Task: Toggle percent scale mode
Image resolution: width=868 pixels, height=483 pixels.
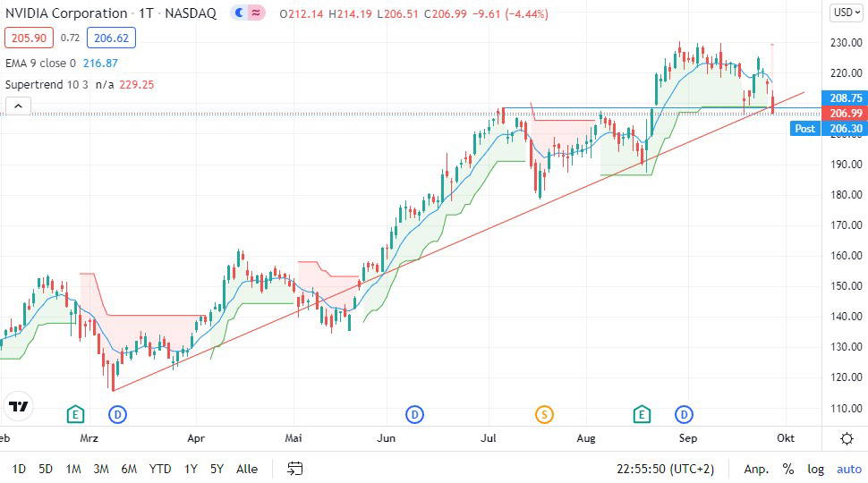Action: [x=788, y=470]
